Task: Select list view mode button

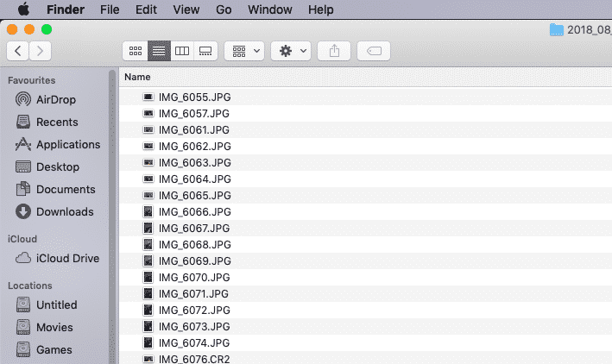Action: [x=159, y=51]
